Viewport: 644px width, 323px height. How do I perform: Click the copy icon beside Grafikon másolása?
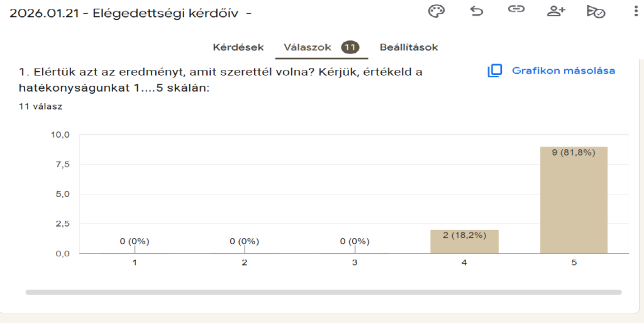(495, 71)
